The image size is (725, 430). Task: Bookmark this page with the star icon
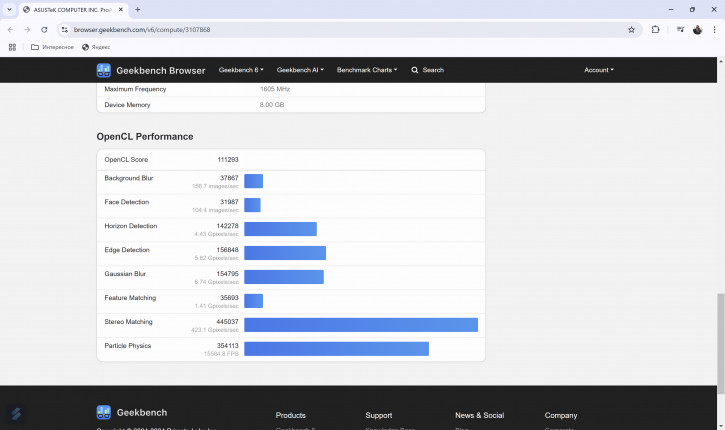point(631,30)
